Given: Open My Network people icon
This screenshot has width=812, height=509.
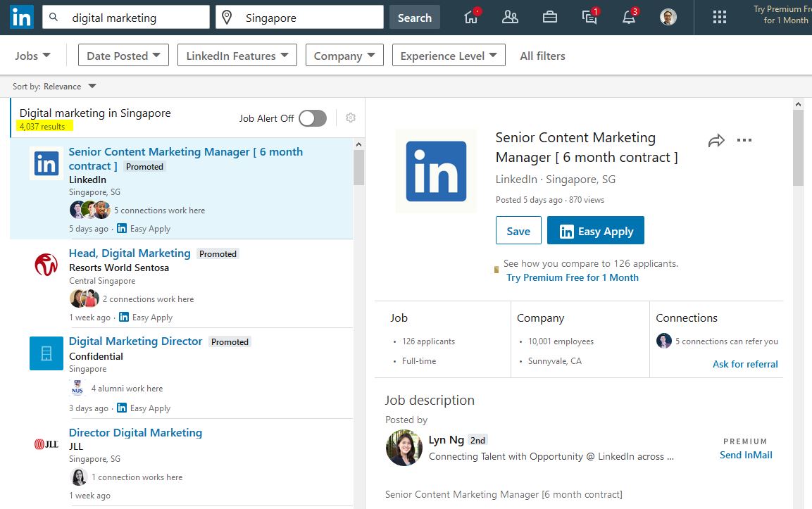Looking at the screenshot, I should click(x=510, y=17).
